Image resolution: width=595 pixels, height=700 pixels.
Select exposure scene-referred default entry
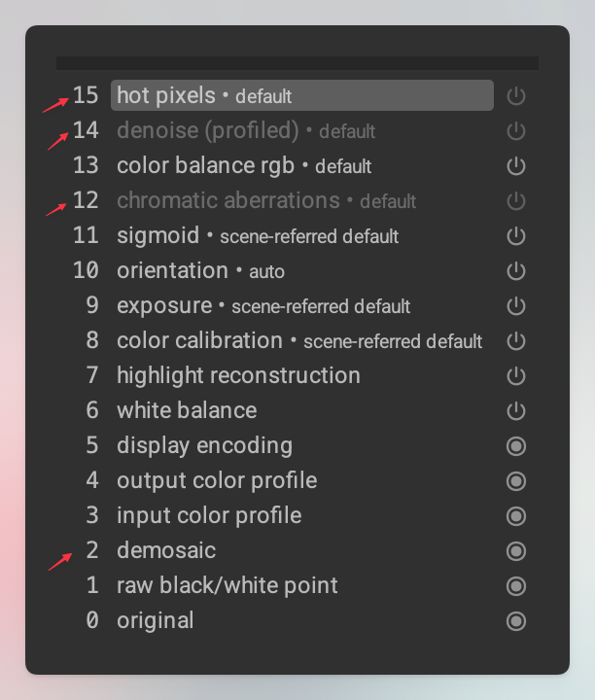pyautogui.click(x=262, y=306)
